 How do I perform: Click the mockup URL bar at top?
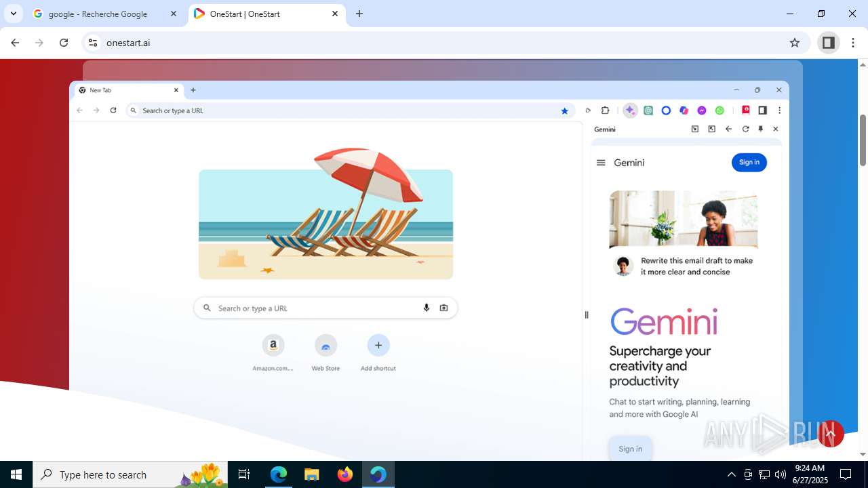click(349, 110)
